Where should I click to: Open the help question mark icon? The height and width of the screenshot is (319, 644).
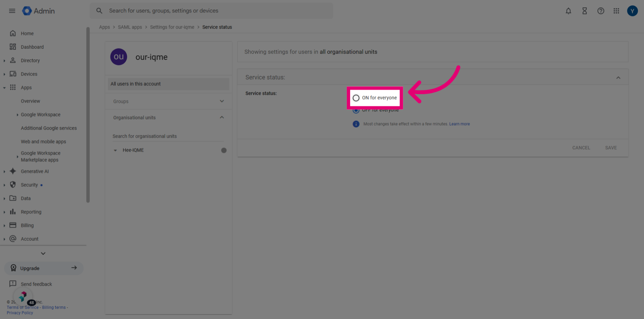pos(601,11)
